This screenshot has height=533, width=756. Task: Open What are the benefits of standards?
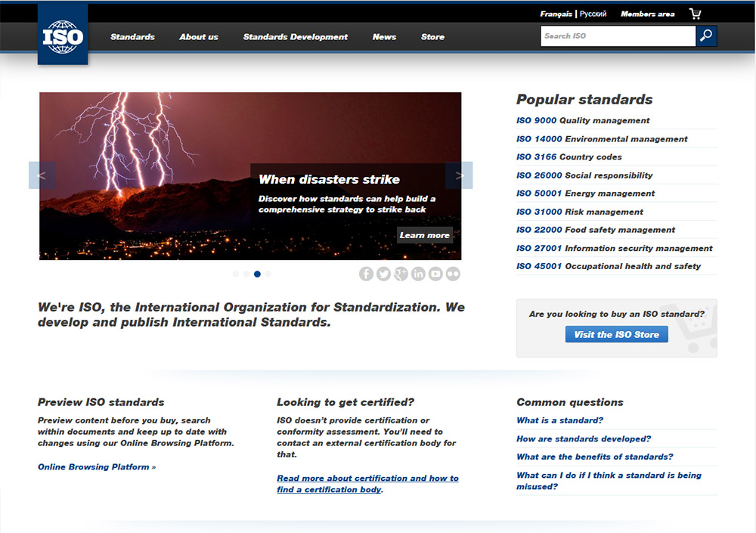coord(594,457)
